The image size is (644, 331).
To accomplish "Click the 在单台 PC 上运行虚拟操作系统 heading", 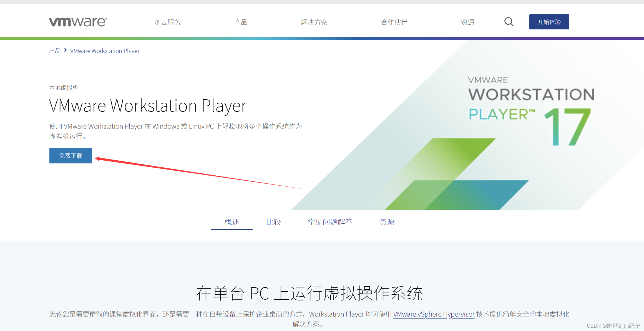I will [x=309, y=293].
